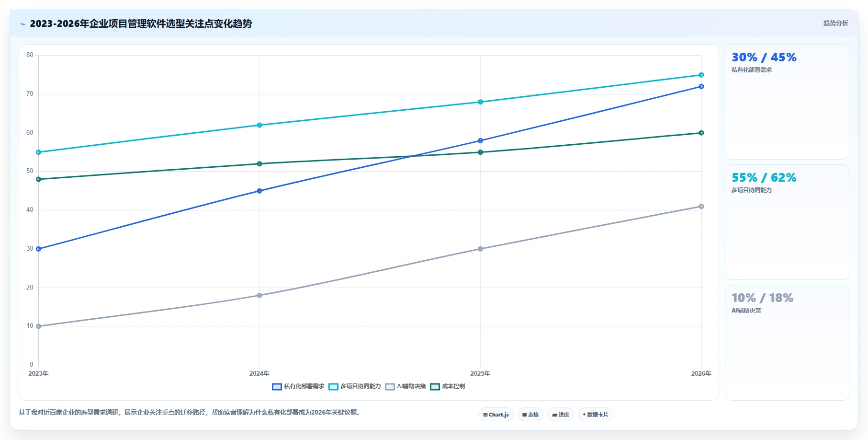Select the 私有化部署需求 data point at 2026年
Viewport: 868px width, 440px height.
pyautogui.click(x=701, y=86)
